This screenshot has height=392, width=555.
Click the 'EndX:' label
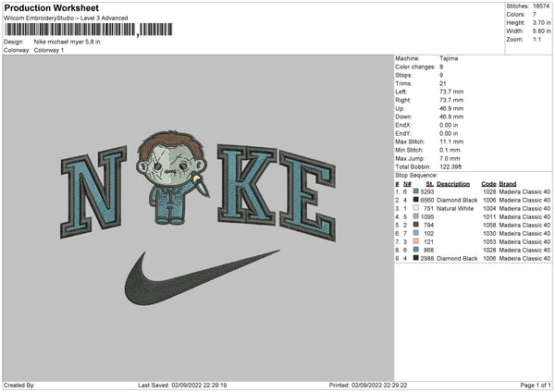coord(403,125)
